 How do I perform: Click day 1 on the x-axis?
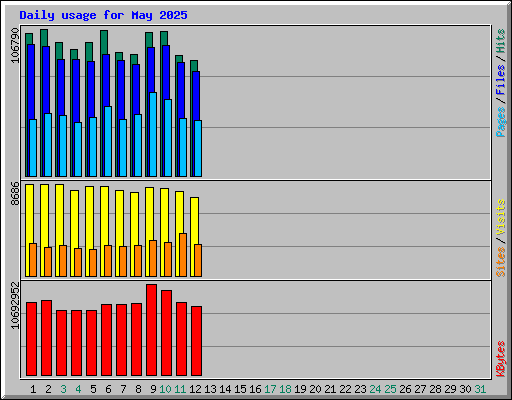click(33, 389)
